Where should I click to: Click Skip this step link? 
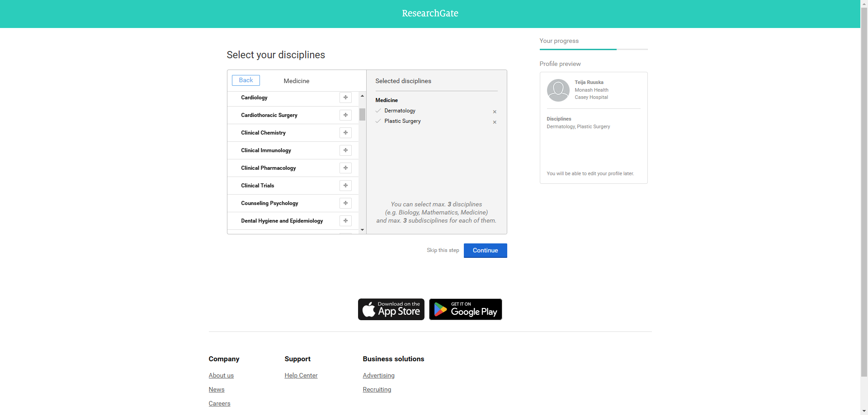[443, 250]
